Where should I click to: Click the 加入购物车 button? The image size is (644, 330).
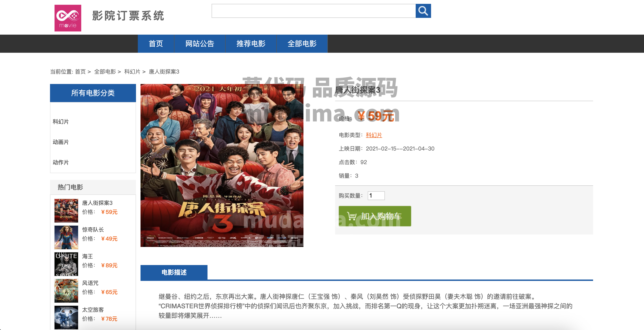375,216
